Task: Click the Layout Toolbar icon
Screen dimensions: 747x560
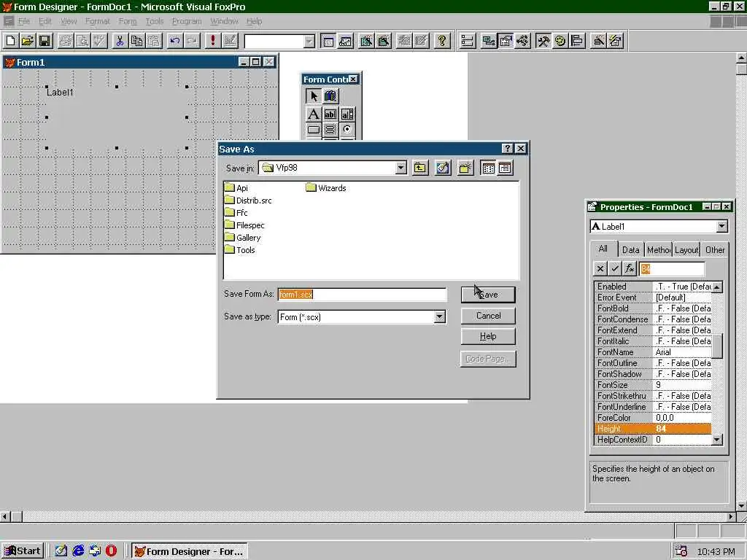Action: [x=578, y=41]
